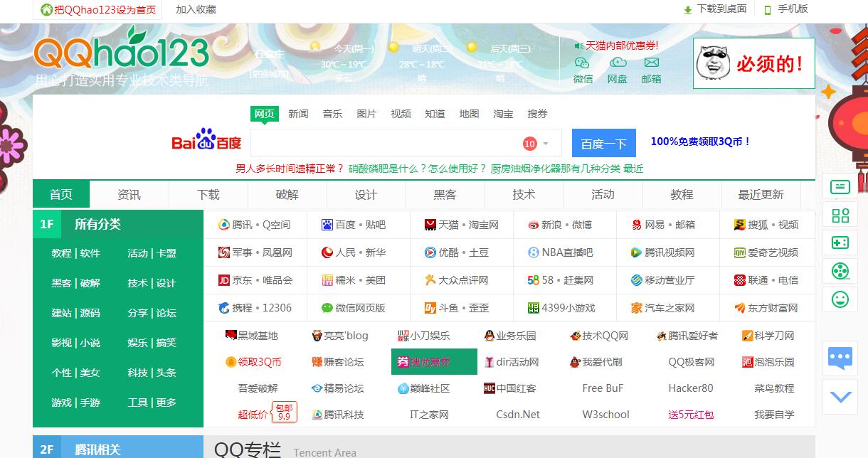Viewport: 868px width, 458px height.
Task: Click the Baidu search input field
Action: point(406,143)
